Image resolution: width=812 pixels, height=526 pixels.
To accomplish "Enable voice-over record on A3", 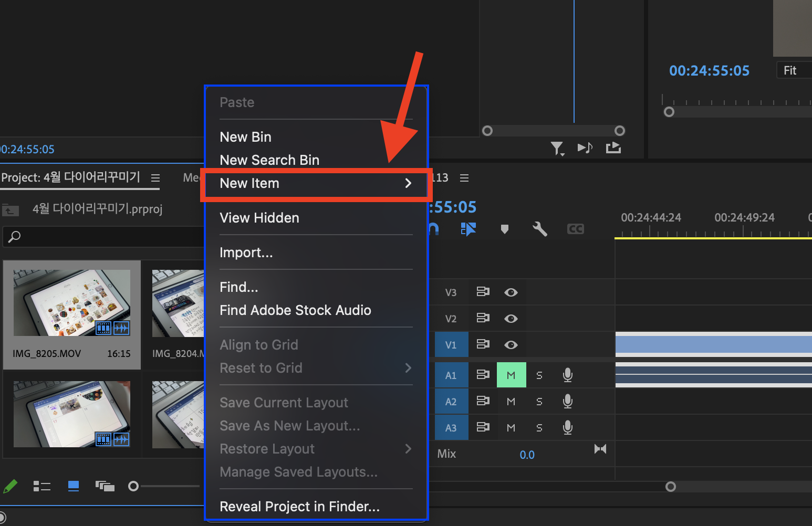I will pyautogui.click(x=568, y=427).
